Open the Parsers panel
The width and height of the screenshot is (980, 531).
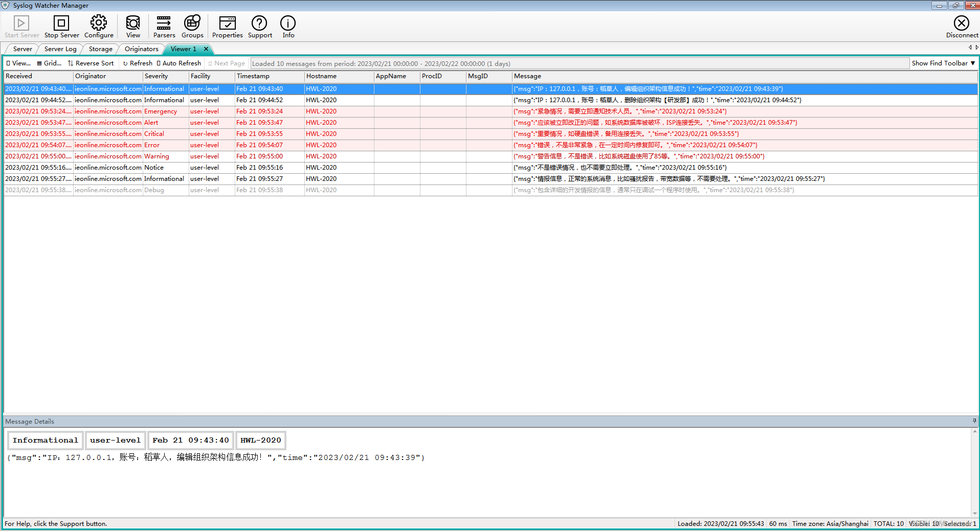(164, 27)
